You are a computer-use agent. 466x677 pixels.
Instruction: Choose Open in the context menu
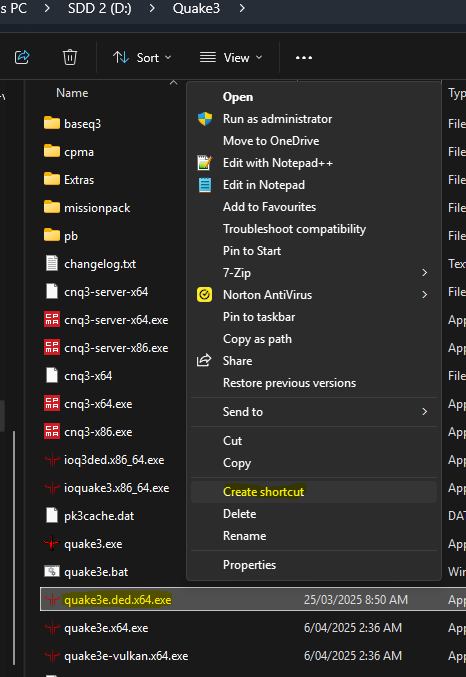[238, 97]
